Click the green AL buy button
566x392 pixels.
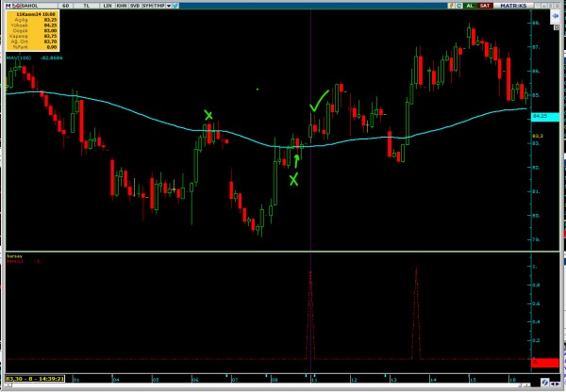(x=470, y=6)
